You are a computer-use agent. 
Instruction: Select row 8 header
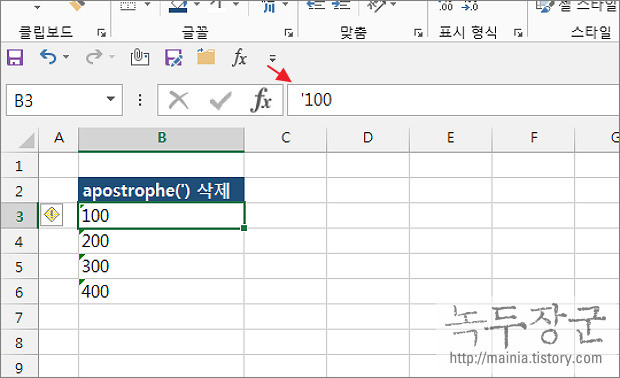pyautogui.click(x=19, y=343)
